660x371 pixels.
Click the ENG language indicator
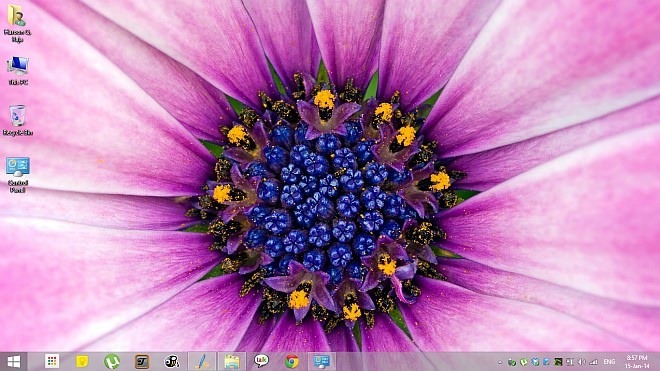click(x=609, y=362)
